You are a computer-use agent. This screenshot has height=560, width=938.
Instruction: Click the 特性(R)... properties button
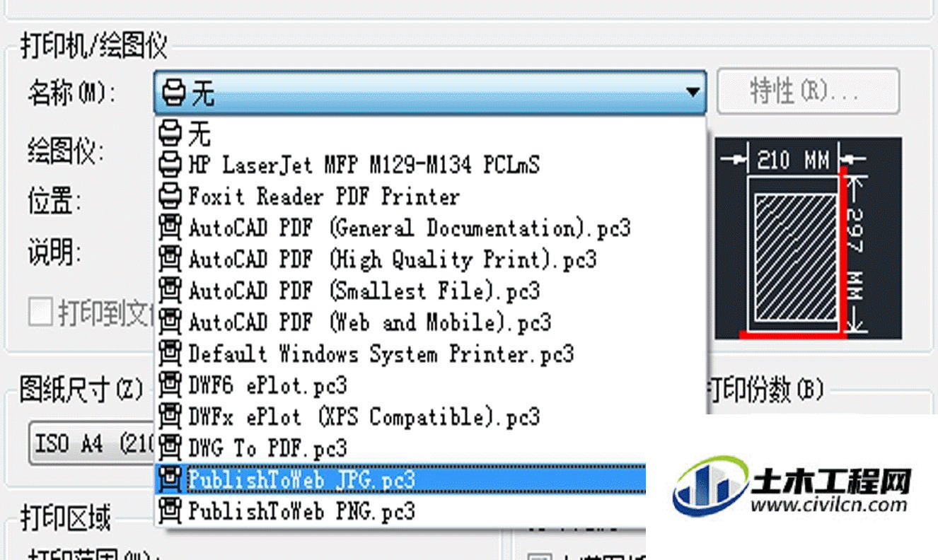(808, 91)
